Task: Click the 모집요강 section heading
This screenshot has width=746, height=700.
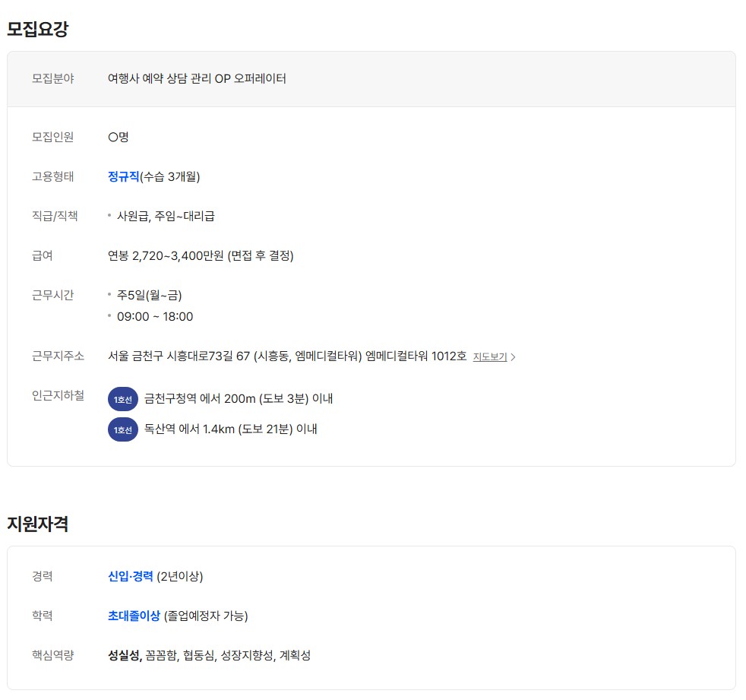Action: click(38, 29)
